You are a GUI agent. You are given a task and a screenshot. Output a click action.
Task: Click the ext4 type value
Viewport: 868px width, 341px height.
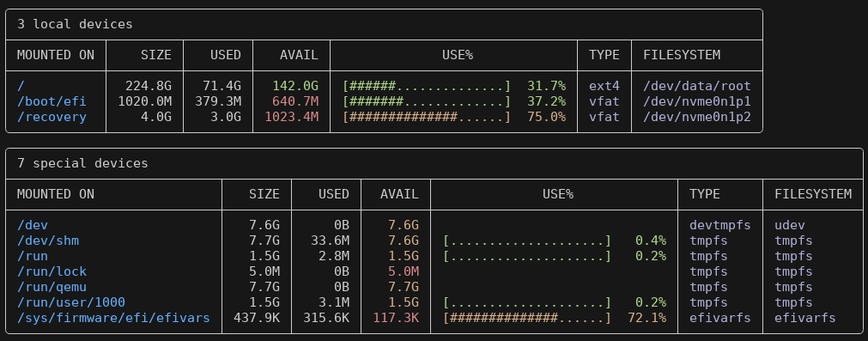tap(604, 87)
